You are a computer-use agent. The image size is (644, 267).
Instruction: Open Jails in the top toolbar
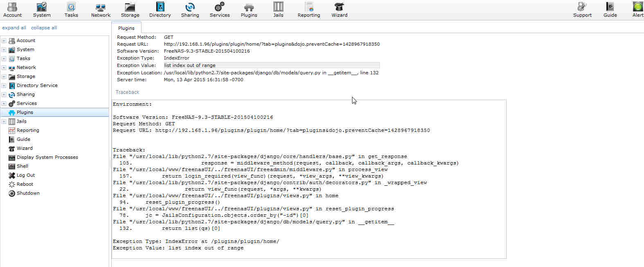[x=278, y=10]
